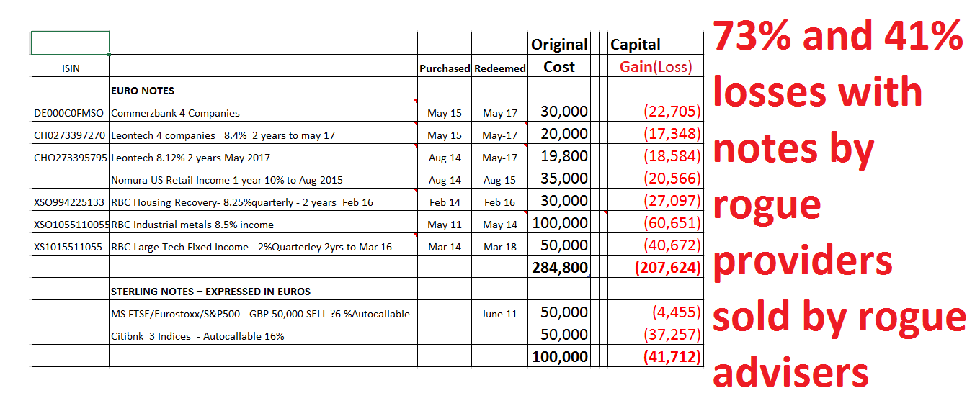
Task: Click the 100,000 cost for RBC Industrial metals
Action: (x=559, y=223)
